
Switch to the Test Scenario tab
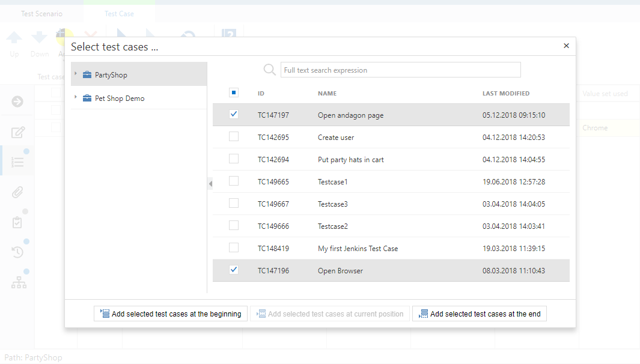pos(41,14)
